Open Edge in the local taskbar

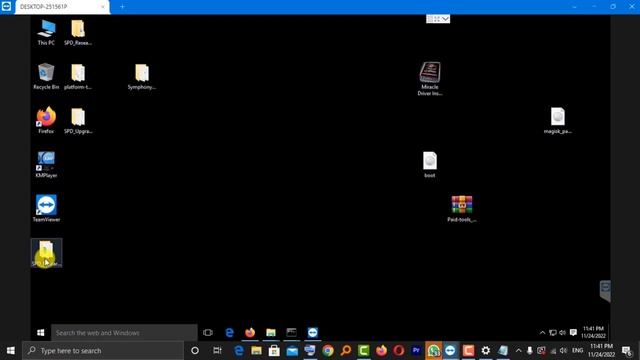coord(239,351)
